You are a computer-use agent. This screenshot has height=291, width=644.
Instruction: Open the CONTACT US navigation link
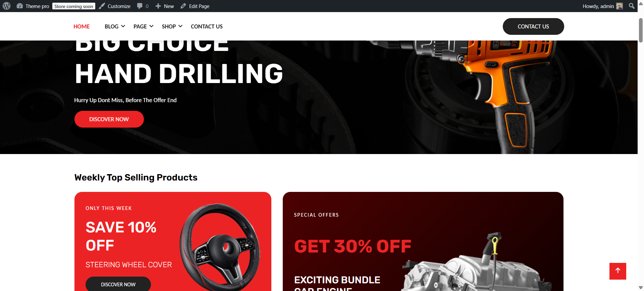click(x=207, y=26)
